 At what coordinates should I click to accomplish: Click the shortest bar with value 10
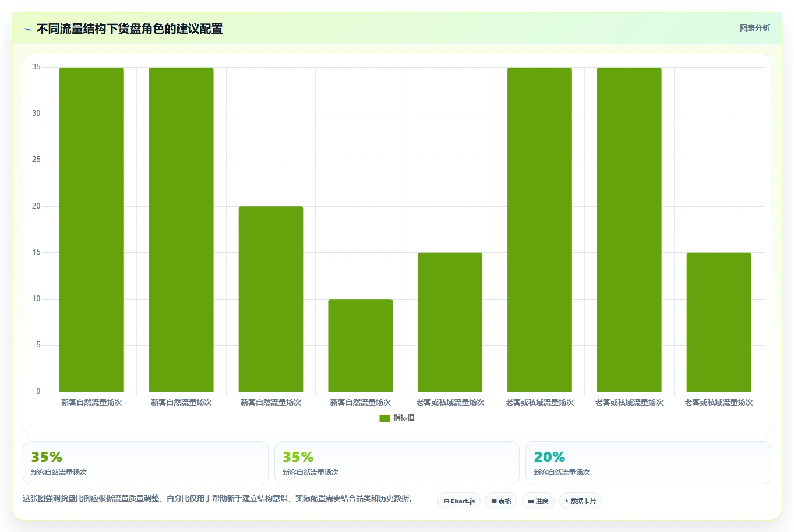click(361, 345)
